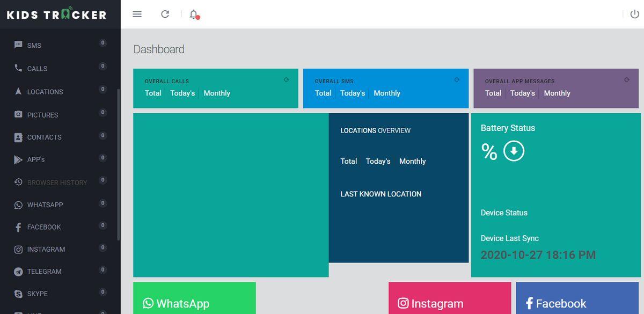The height and width of the screenshot is (314, 644).
Task: Click the power logout icon
Action: point(635,14)
